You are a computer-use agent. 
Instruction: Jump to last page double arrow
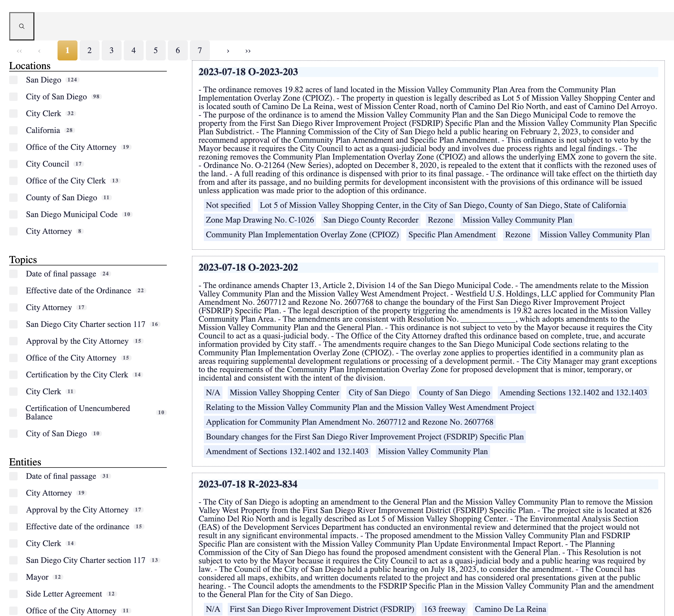click(x=248, y=50)
